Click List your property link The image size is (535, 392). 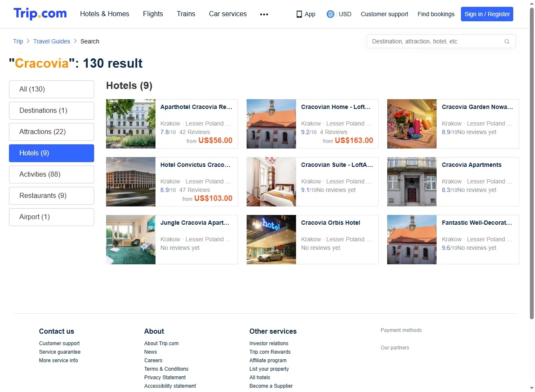269,369
